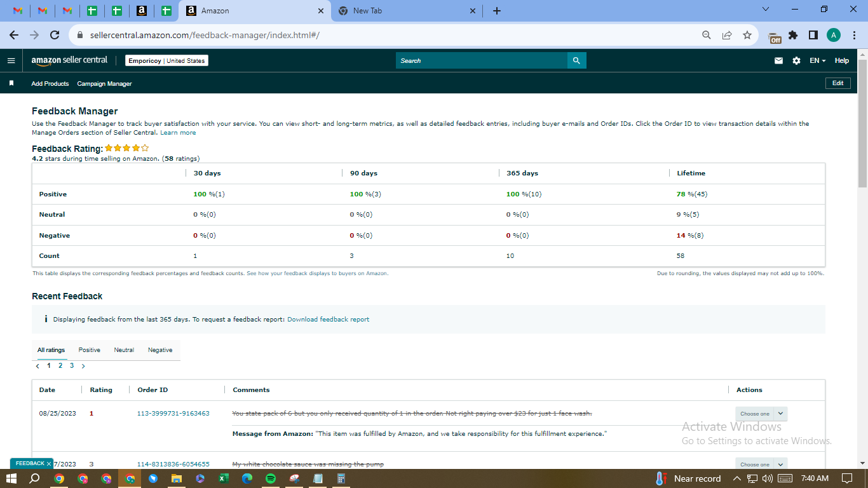This screenshot has width=868, height=488.
Task: Open the Seller Central hamburger menu
Action: tap(11, 60)
